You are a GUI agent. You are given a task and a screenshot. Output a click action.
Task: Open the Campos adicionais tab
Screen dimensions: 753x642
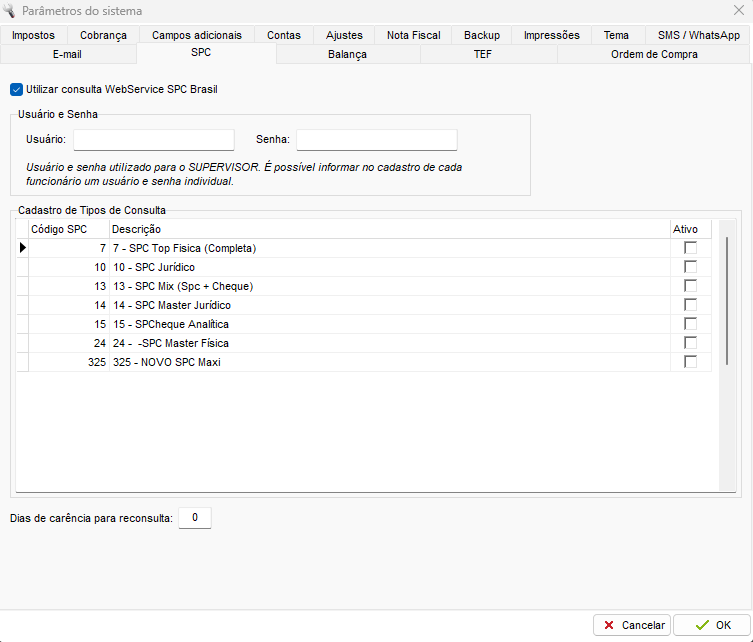click(197, 35)
